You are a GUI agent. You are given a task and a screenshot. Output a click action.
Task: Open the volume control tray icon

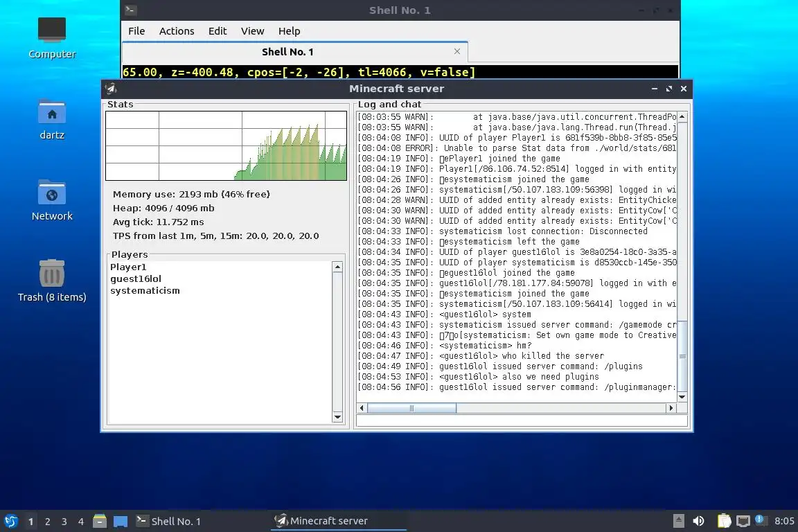tap(699, 521)
